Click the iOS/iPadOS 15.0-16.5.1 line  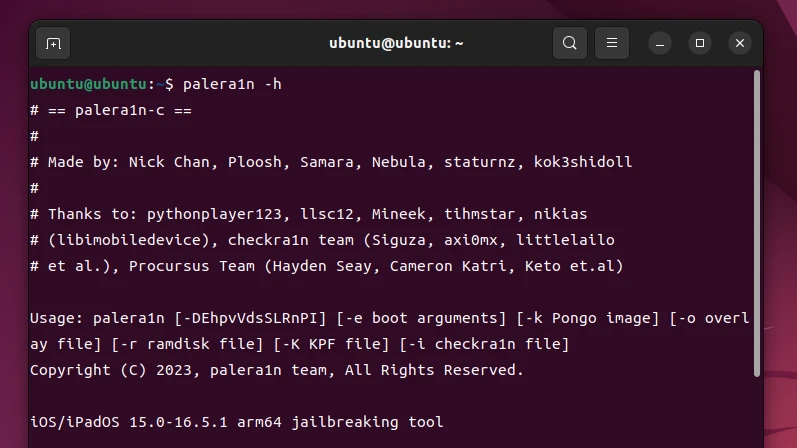coord(236,422)
